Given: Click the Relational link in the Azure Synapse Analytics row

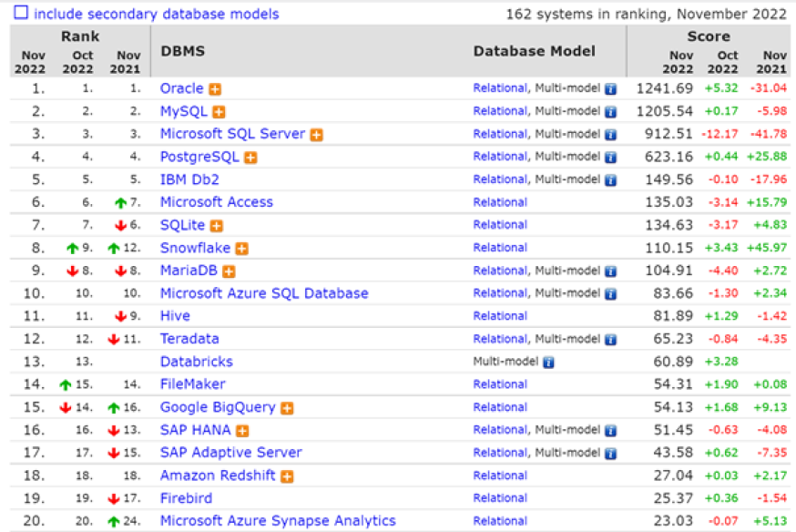Looking at the screenshot, I should [500, 521].
